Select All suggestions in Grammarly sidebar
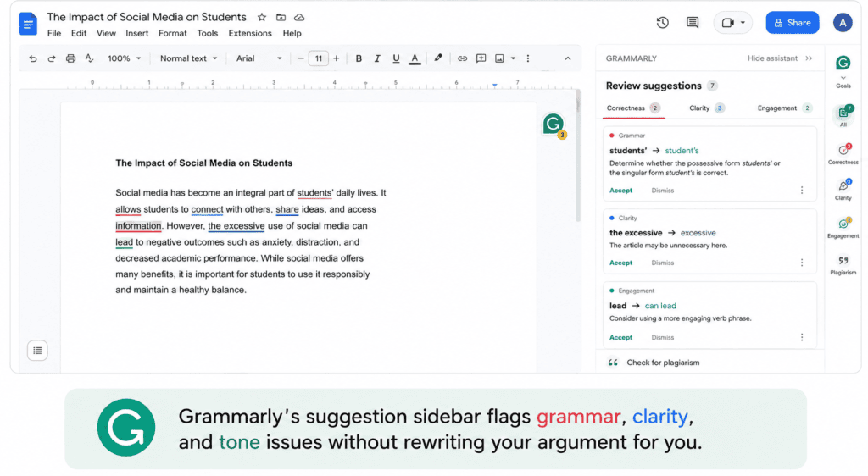The width and height of the screenshot is (868, 476). [x=843, y=115]
